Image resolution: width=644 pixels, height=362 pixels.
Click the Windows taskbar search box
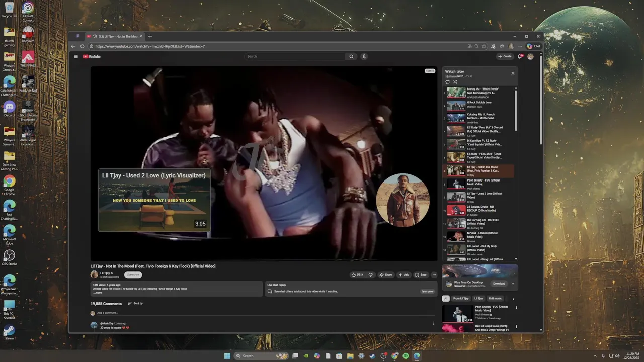(x=262, y=356)
